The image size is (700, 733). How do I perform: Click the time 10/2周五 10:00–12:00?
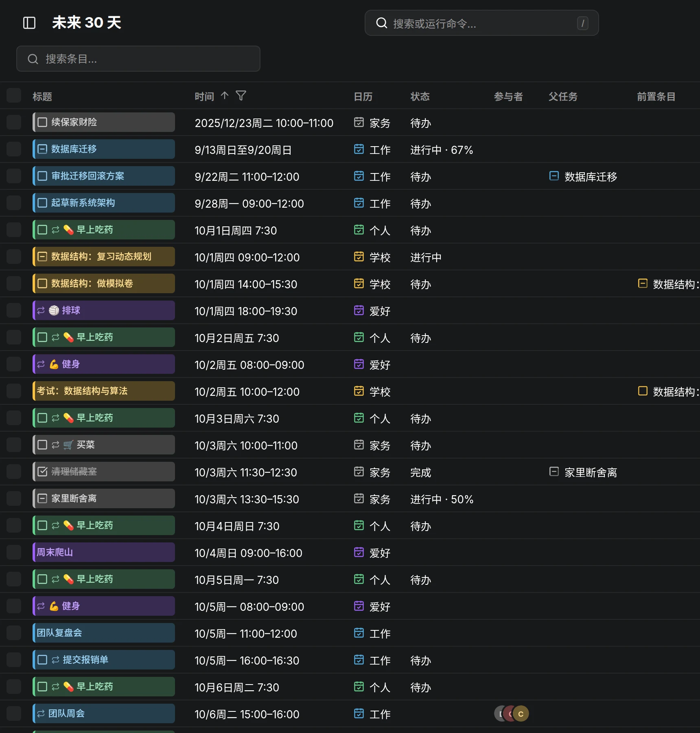tap(247, 392)
